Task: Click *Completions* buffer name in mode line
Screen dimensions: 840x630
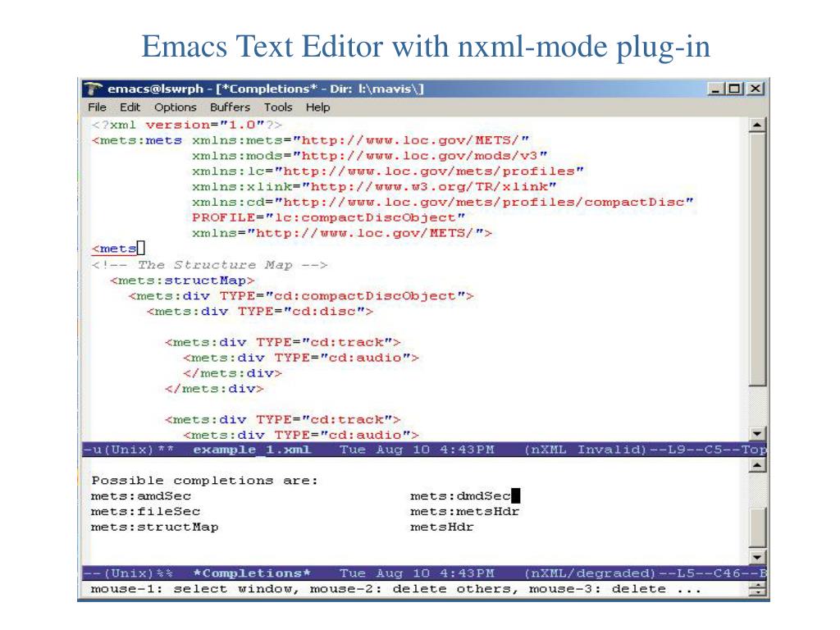Action: (252, 573)
